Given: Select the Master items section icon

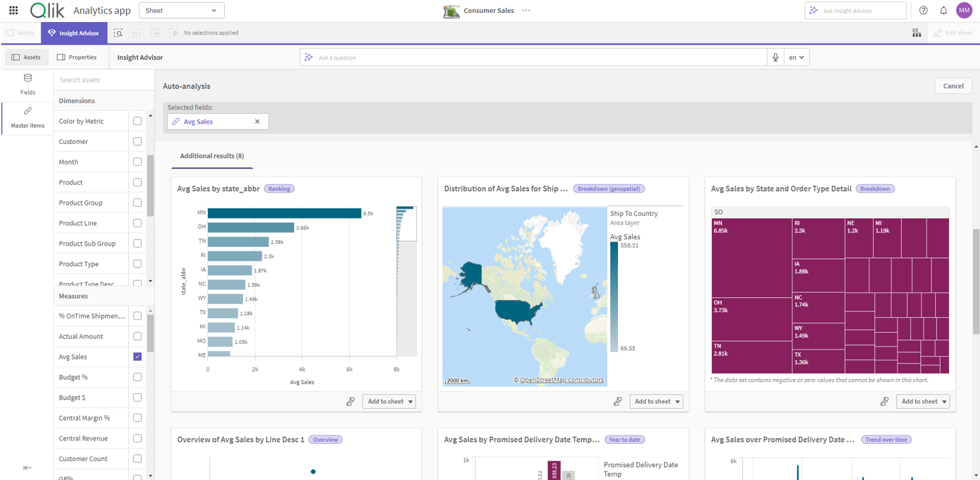Looking at the screenshot, I should pos(28,111).
